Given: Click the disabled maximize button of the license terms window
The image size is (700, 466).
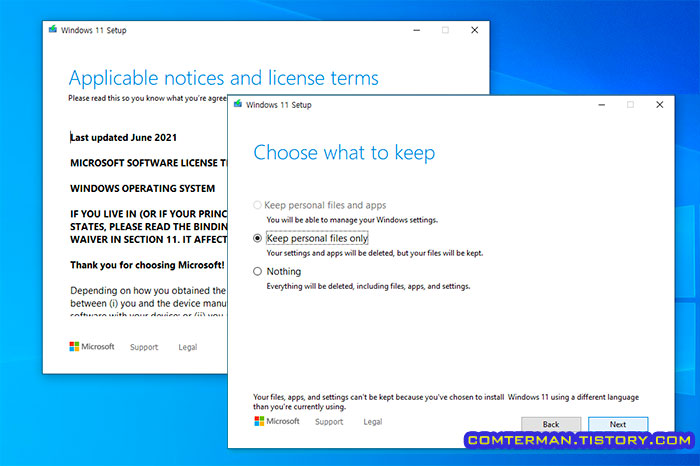Looking at the screenshot, I should [445, 30].
